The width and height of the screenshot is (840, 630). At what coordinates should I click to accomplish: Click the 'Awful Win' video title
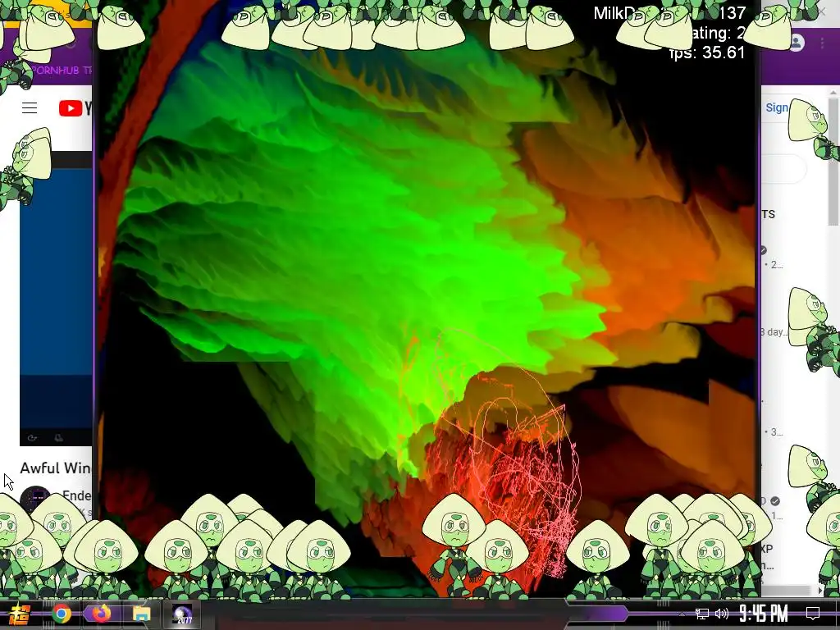[56, 468]
